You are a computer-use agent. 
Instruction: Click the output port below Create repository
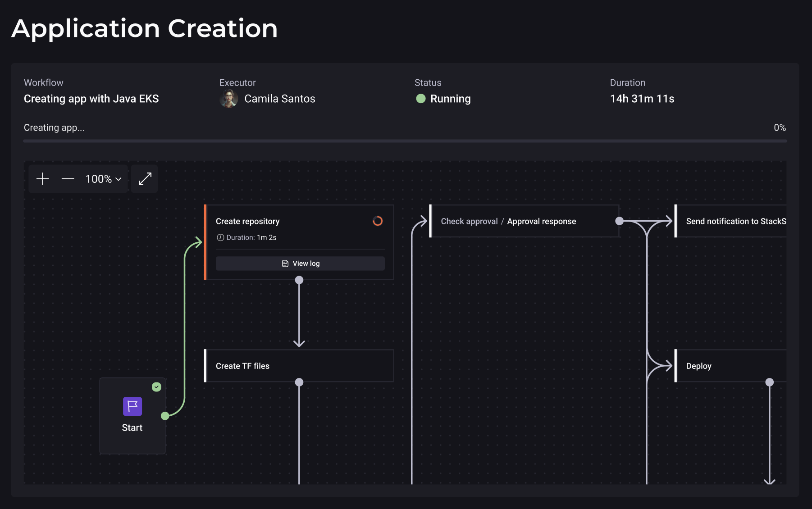pyautogui.click(x=299, y=280)
